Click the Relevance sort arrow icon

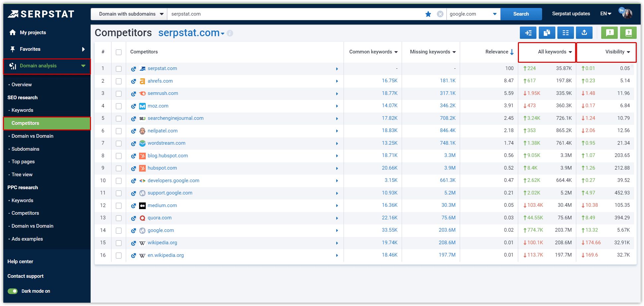click(x=512, y=52)
